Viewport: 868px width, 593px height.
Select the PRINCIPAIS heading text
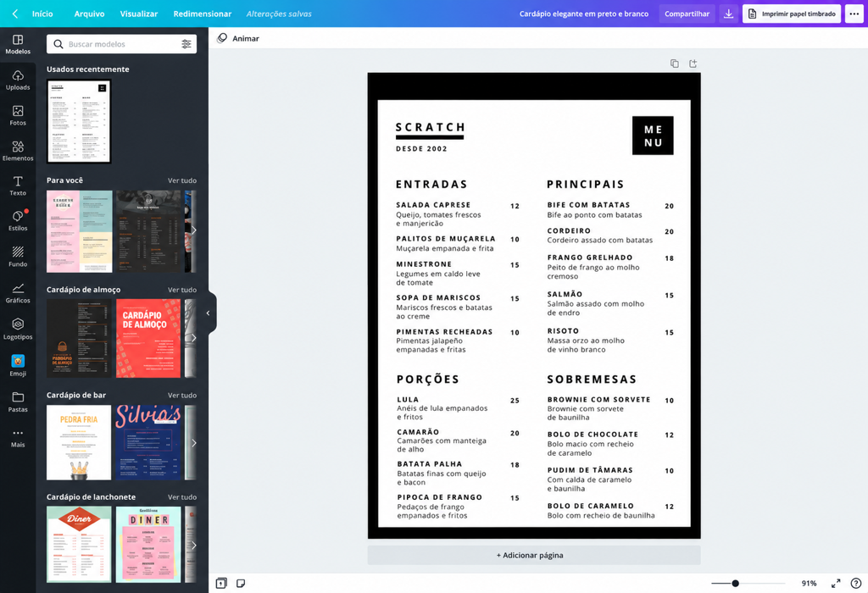[586, 184]
